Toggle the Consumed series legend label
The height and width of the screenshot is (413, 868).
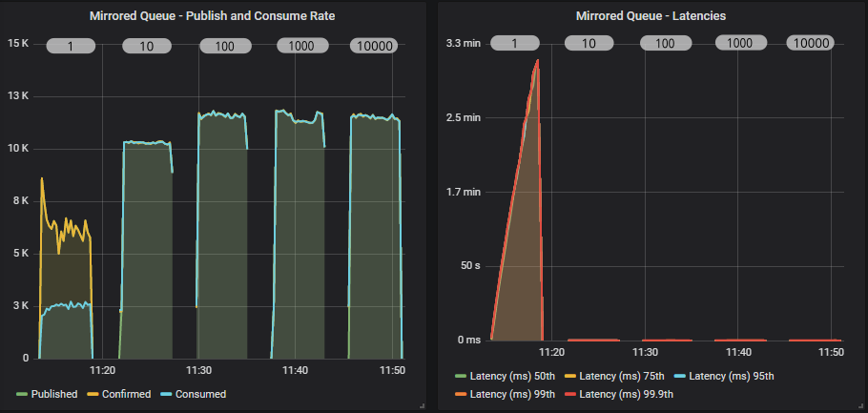(x=201, y=393)
